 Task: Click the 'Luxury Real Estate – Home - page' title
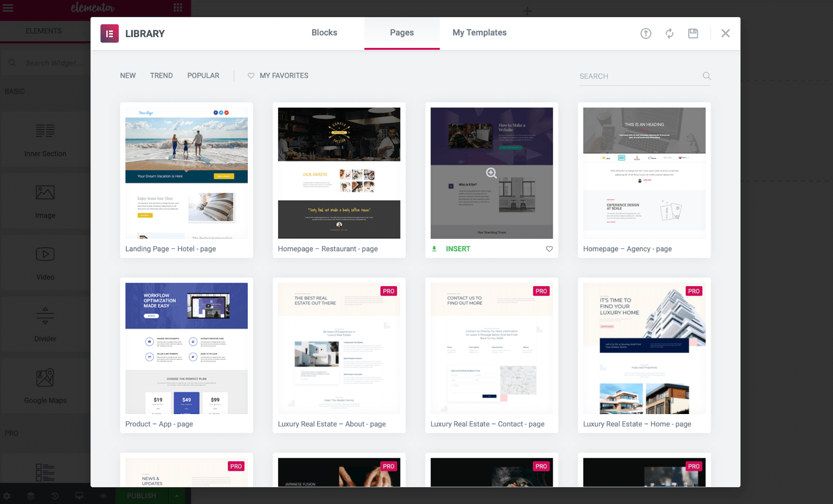tap(637, 424)
